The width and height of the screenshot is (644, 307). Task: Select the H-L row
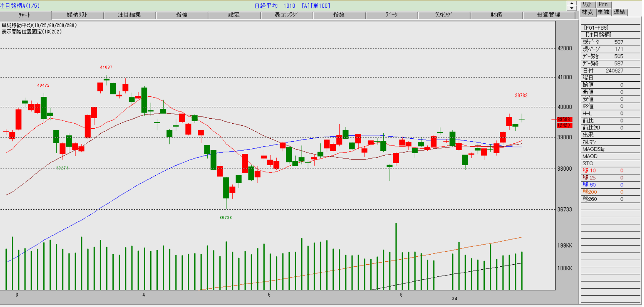pyautogui.click(x=610, y=114)
